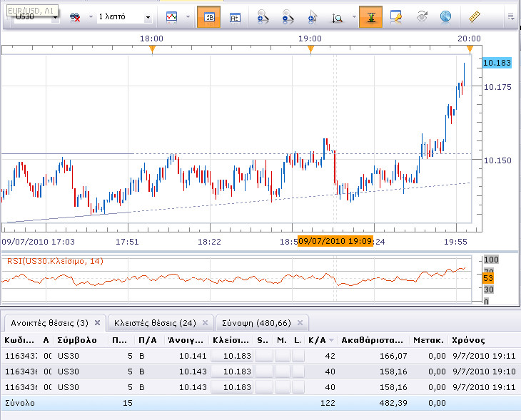This screenshot has height=420, width=521.
Task: Sort by Μετακ. column header
Action: pyautogui.click(x=428, y=340)
